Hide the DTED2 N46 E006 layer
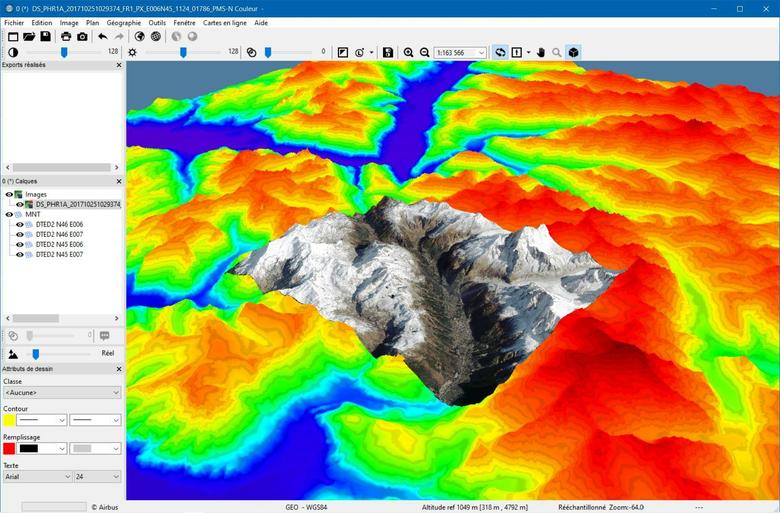The height and width of the screenshot is (513, 780). click(x=20, y=224)
